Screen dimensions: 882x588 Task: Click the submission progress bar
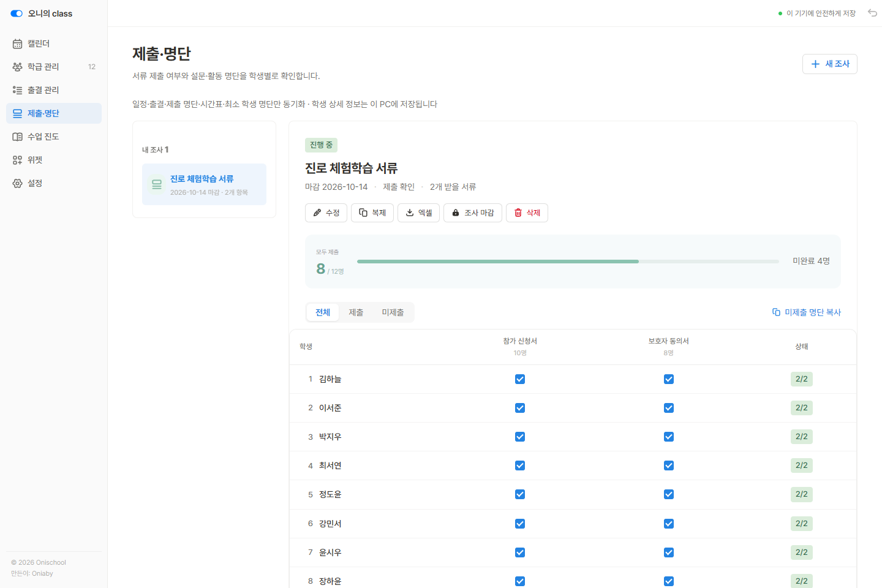(568, 262)
